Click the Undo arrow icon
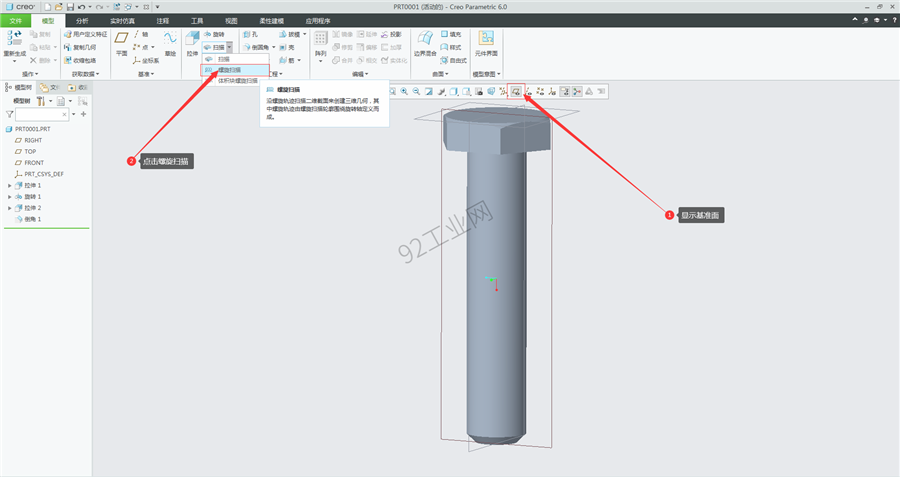900x477 pixels. (x=81, y=7)
